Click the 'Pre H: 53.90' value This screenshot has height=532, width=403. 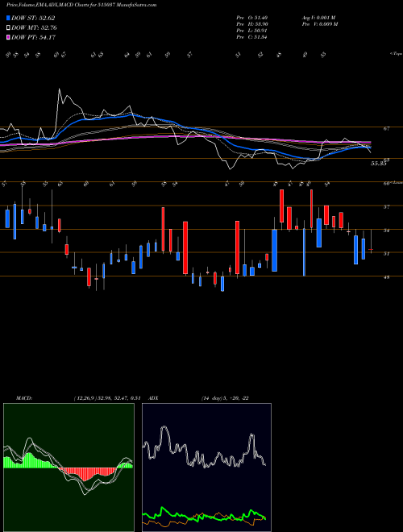[x=252, y=24]
